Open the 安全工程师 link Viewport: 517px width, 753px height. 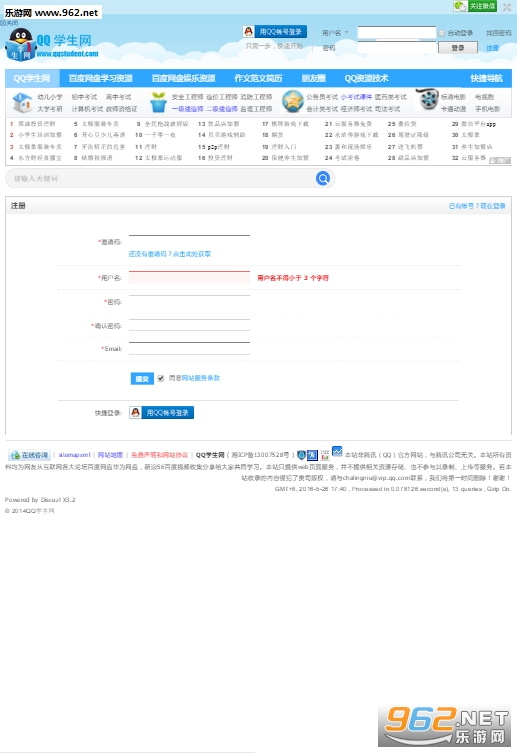tap(187, 97)
